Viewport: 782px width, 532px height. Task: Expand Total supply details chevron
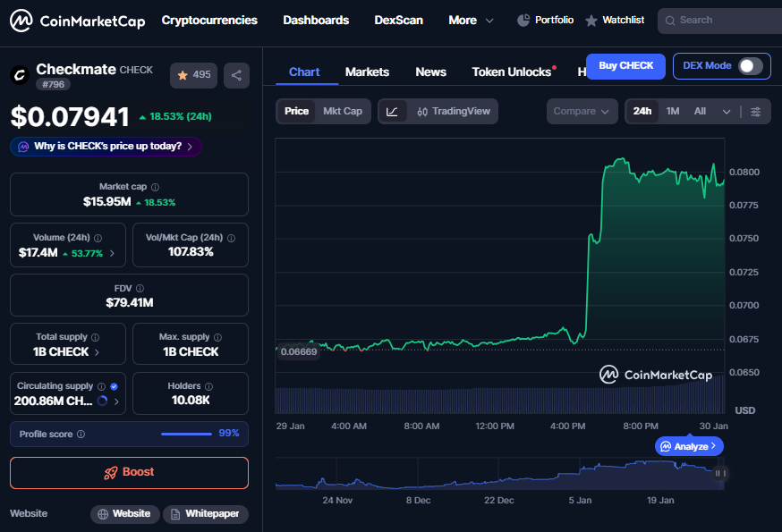tap(97, 352)
